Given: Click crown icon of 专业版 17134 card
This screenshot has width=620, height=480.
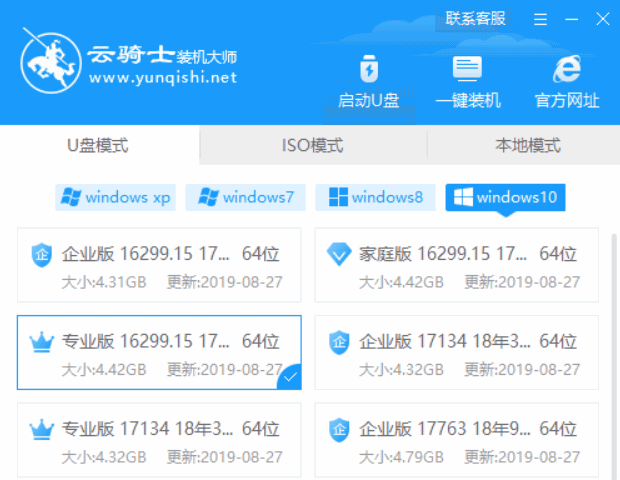Looking at the screenshot, I should tap(42, 429).
